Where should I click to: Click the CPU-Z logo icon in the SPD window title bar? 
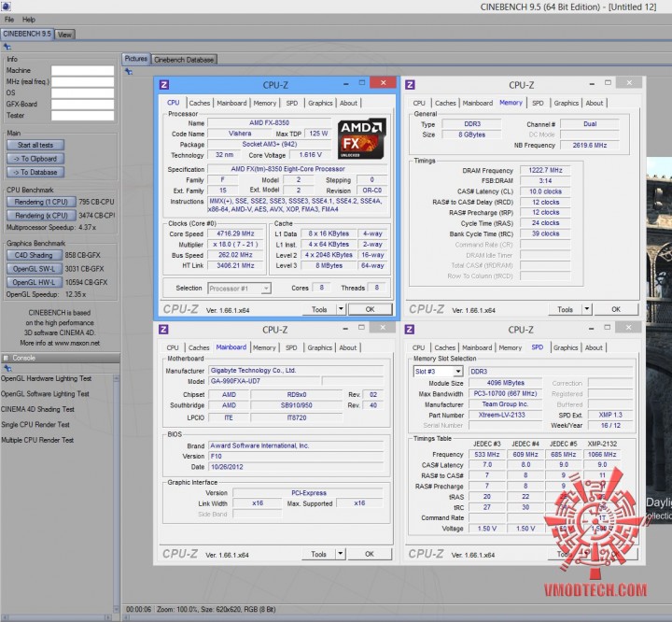click(410, 329)
